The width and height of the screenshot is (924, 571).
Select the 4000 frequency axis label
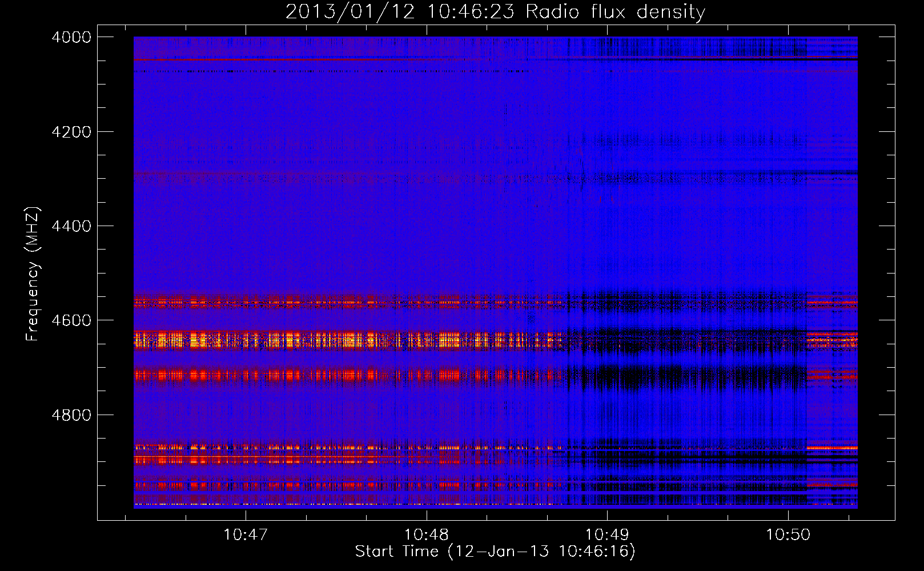(71, 37)
